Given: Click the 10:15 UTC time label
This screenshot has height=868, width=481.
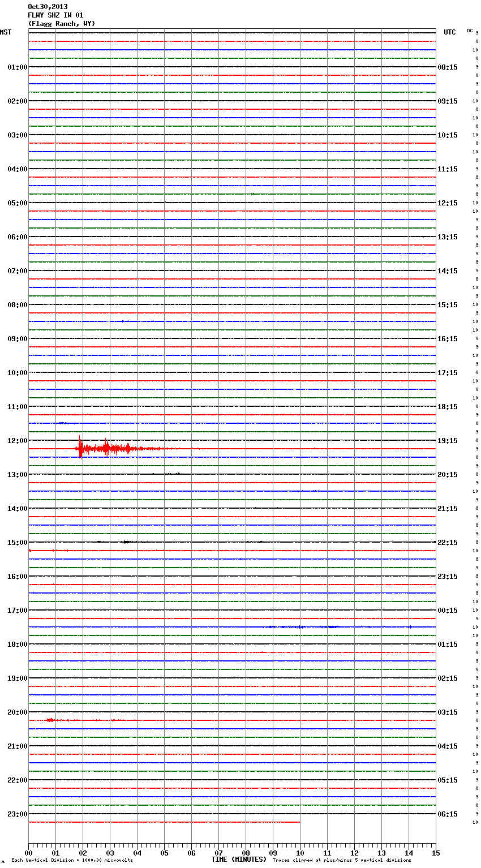Looking at the screenshot, I should pyautogui.click(x=448, y=135).
